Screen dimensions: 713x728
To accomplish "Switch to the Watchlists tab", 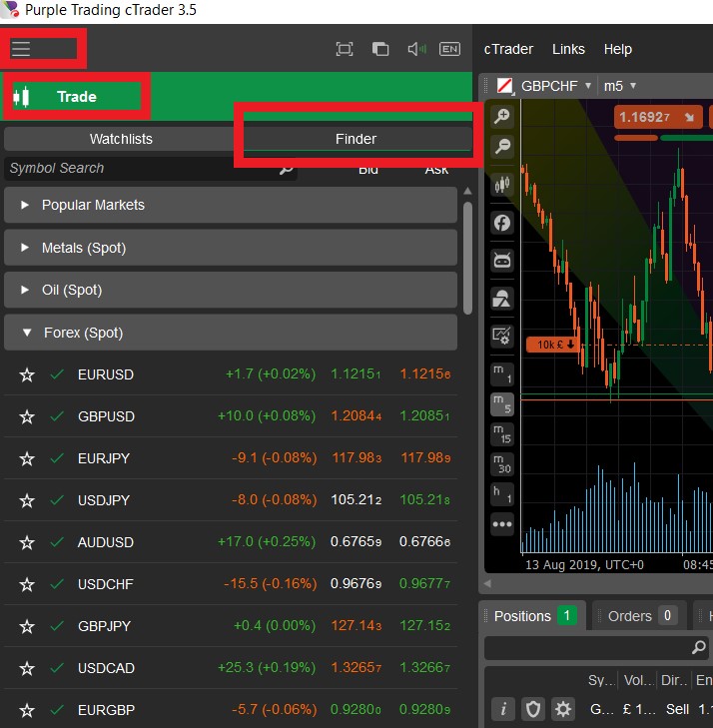I will (121, 140).
